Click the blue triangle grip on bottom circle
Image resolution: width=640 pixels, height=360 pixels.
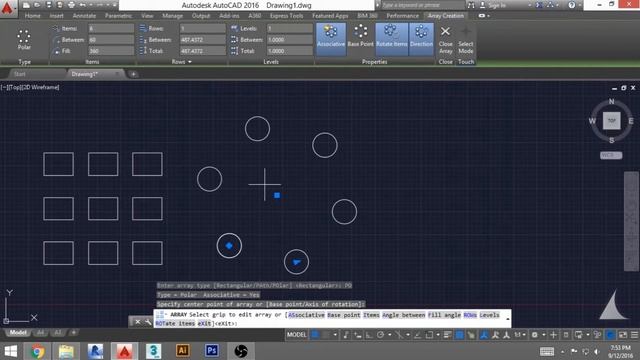coord(297,262)
